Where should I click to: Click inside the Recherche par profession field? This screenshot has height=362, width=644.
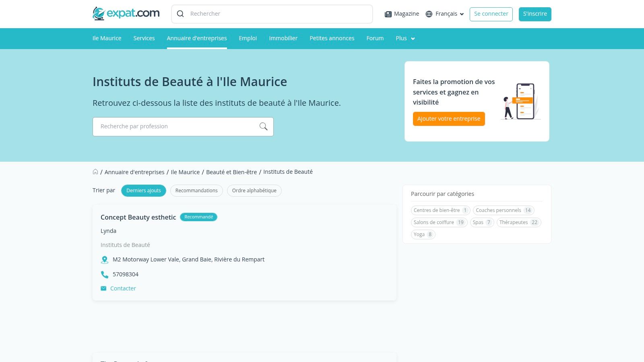[173, 126]
